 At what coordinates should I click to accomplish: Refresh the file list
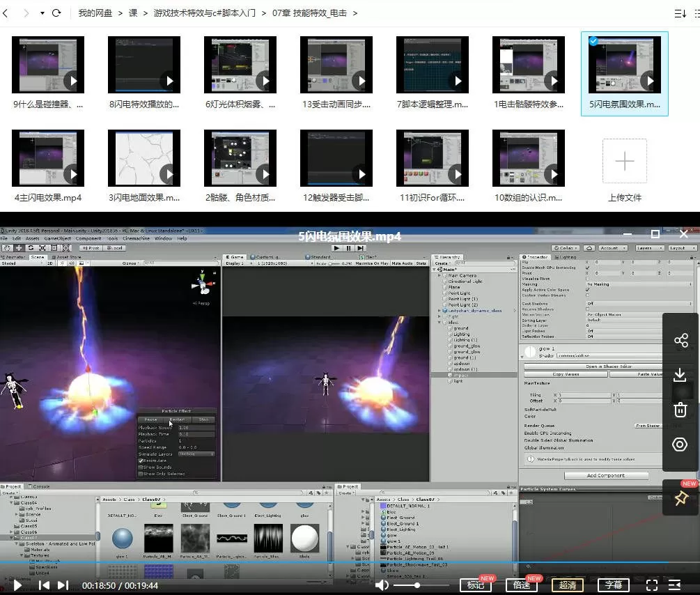coord(56,13)
